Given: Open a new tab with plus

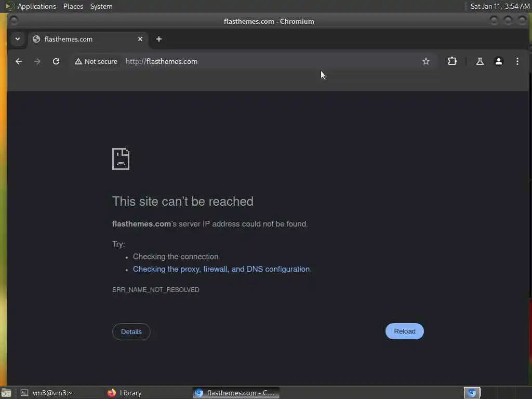Looking at the screenshot, I should tap(159, 39).
